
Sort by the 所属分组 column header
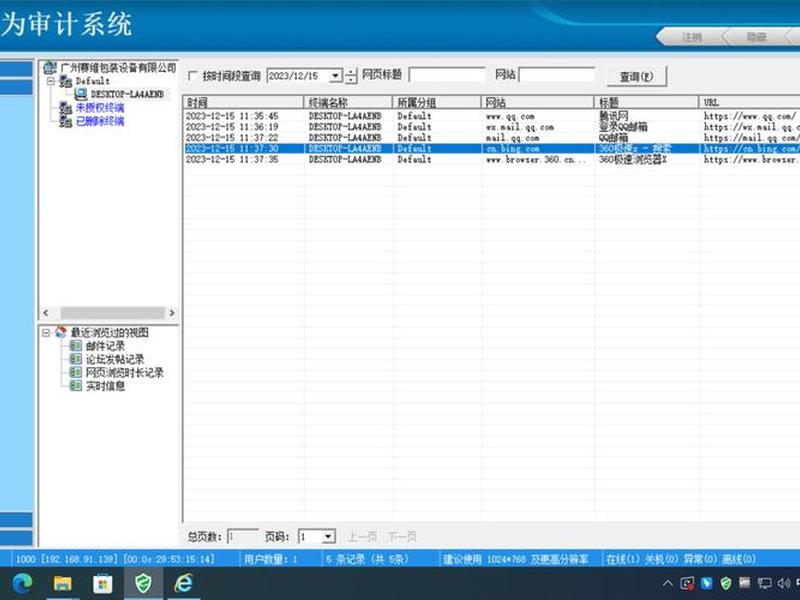[437, 102]
